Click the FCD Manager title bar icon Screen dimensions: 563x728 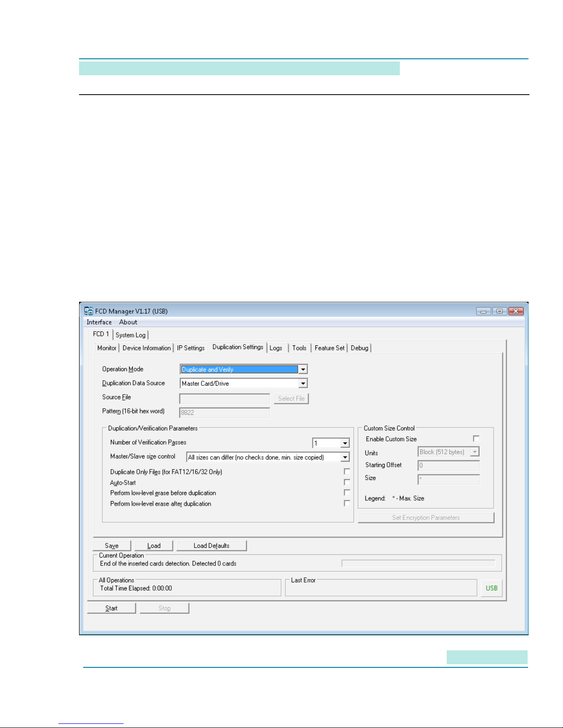[x=89, y=311]
